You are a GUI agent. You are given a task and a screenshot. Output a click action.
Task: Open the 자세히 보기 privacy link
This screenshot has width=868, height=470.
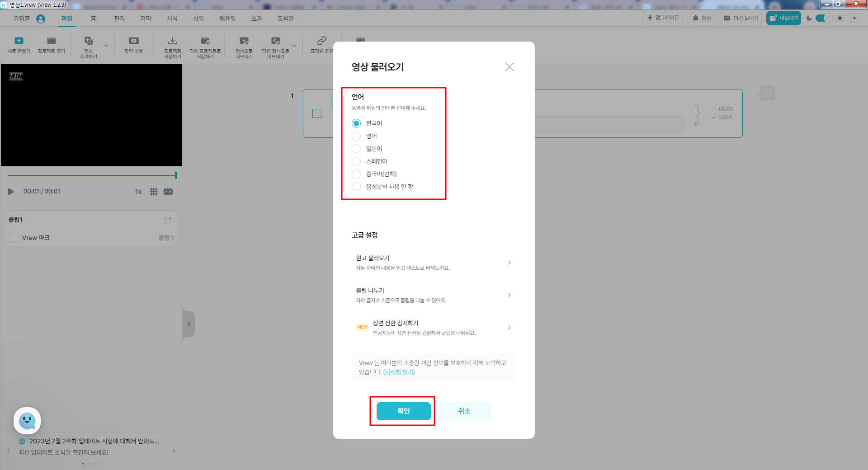click(x=398, y=372)
